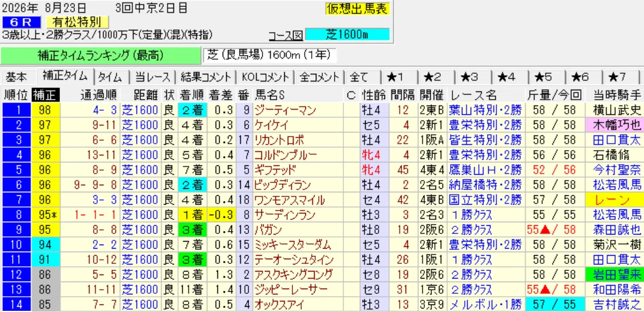The width and height of the screenshot is (644, 312).
Task: Select horse name テーオーシュタイン
Action: tap(294, 259)
